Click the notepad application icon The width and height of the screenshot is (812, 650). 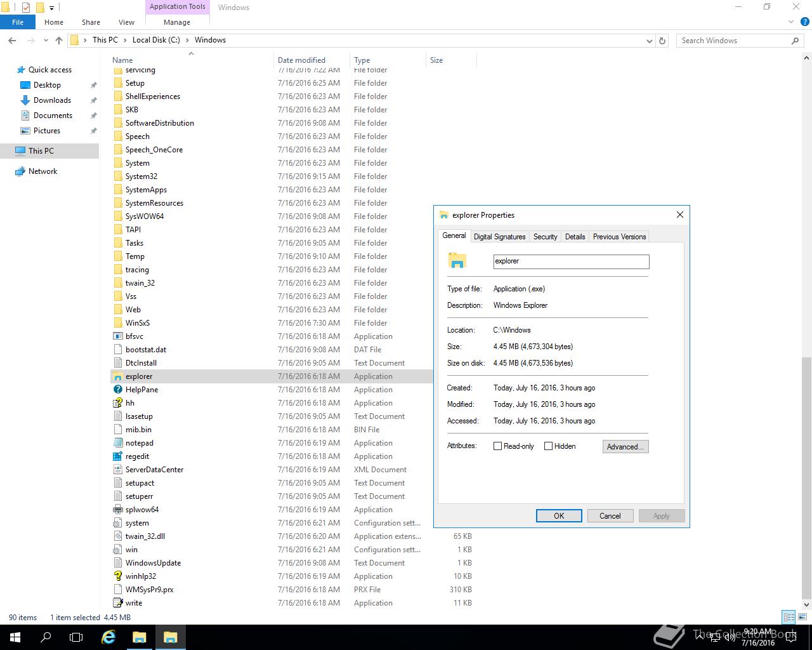click(117, 443)
